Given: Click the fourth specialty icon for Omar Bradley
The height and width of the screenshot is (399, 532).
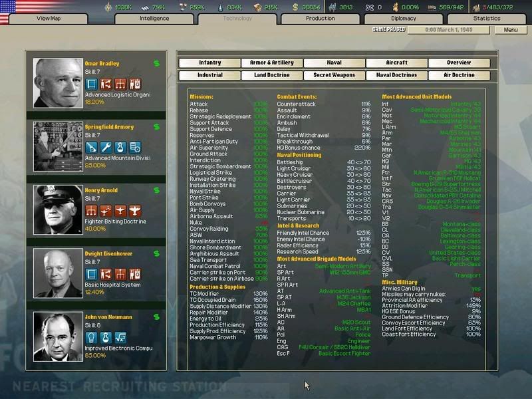Looking at the screenshot, I should (x=135, y=84).
